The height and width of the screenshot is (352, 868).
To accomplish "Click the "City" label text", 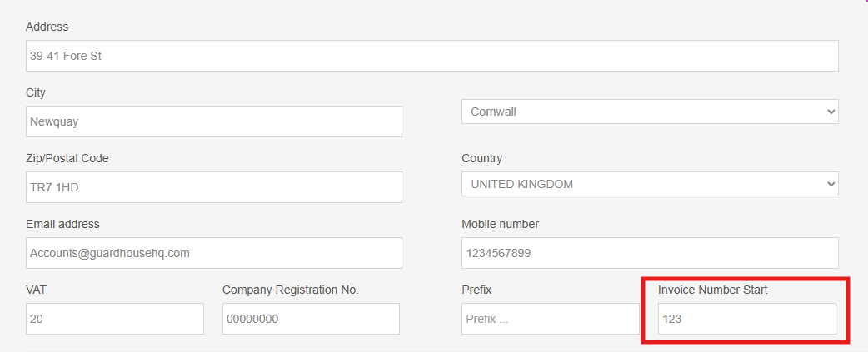I will [36, 93].
